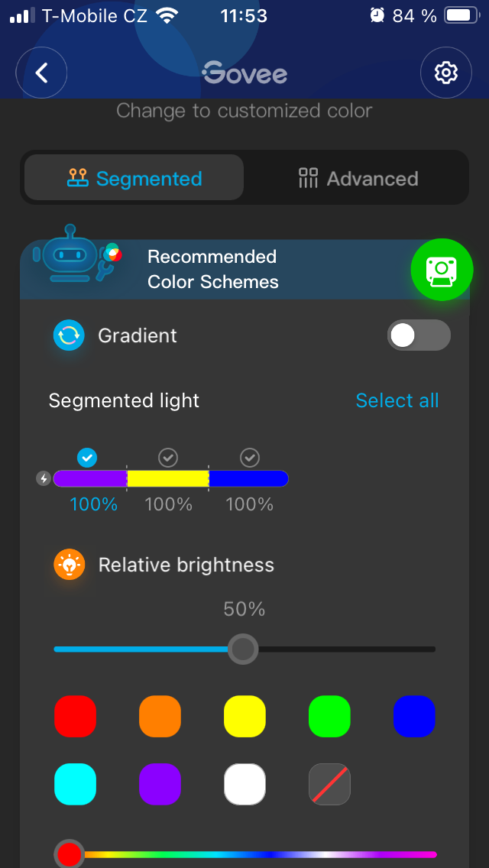Enable the Gradient toggle switch
The height and width of the screenshot is (868, 489).
(x=418, y=335)
